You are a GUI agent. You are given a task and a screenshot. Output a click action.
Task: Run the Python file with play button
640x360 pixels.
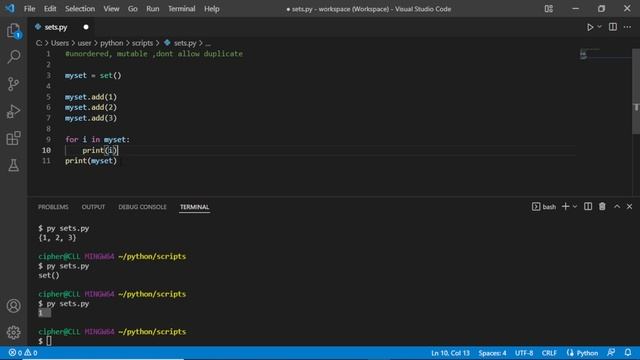590,27
